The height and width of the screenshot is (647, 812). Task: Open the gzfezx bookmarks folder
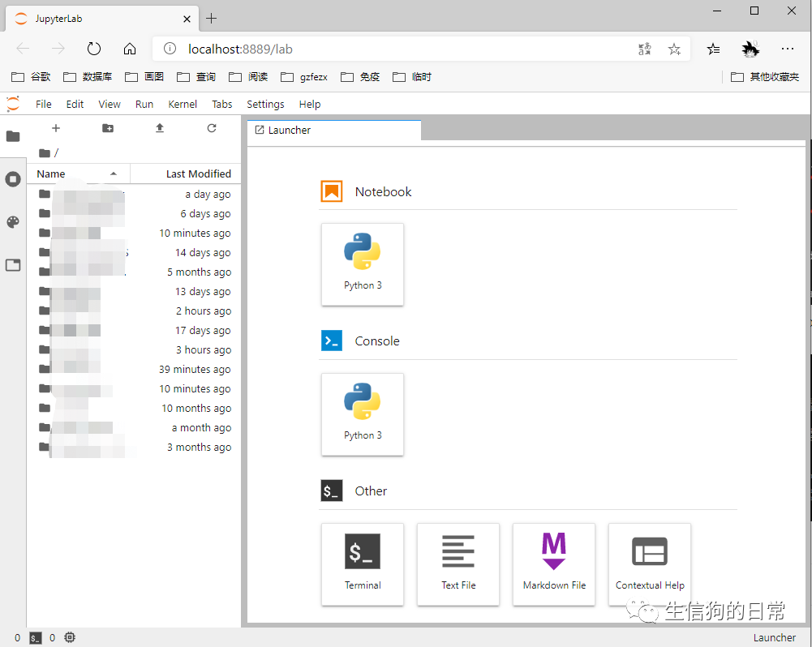click(304, 76)
